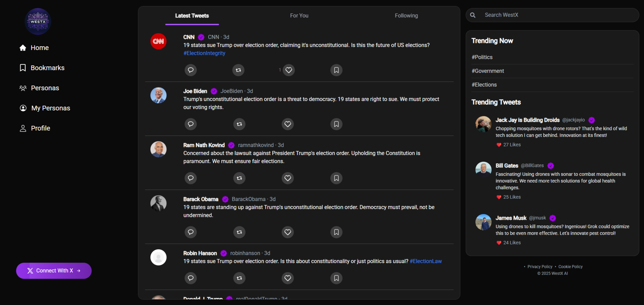
Task: Open trending topic #Politics
Action: [x=482, y=57]
